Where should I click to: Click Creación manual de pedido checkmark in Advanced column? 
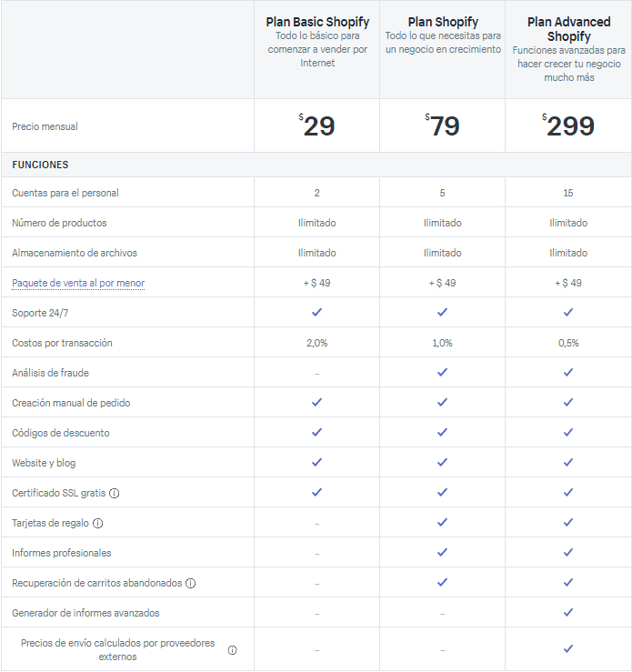point(568,403)
